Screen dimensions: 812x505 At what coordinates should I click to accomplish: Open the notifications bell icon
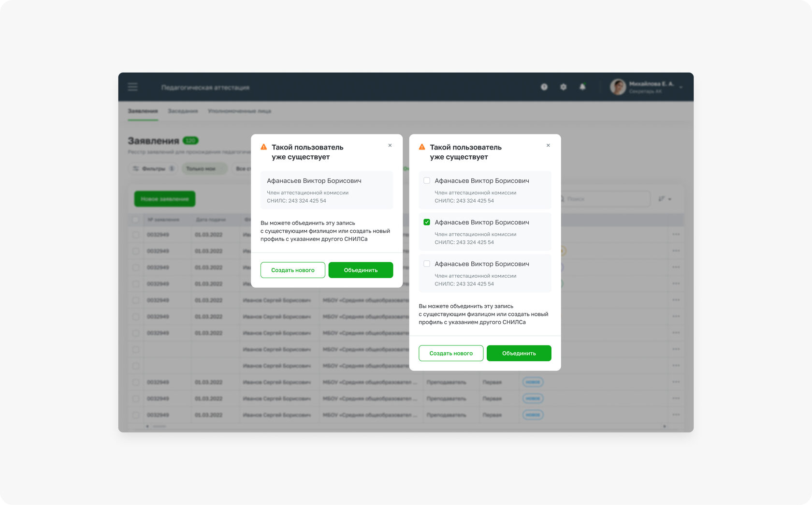point(582,87)
